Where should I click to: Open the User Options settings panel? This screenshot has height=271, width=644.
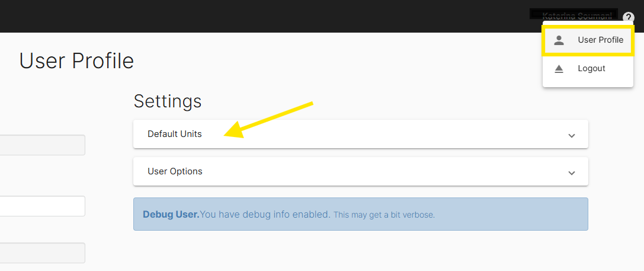tap(175, 171)
